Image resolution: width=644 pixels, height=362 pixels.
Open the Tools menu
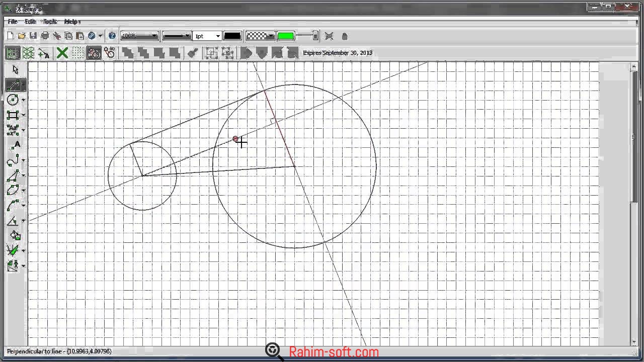(x=50, y=22)
